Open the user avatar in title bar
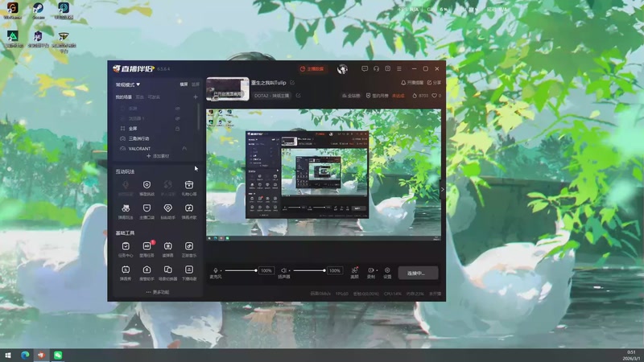This screenshot has height=362, width=644. tap(342, 69)
